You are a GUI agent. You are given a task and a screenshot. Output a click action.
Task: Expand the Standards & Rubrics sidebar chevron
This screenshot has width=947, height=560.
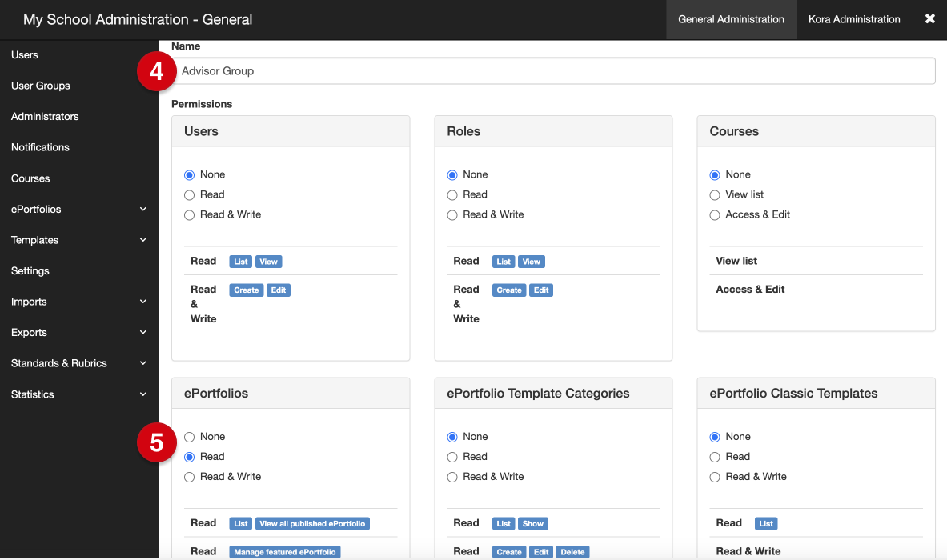(x=143, y=363)
